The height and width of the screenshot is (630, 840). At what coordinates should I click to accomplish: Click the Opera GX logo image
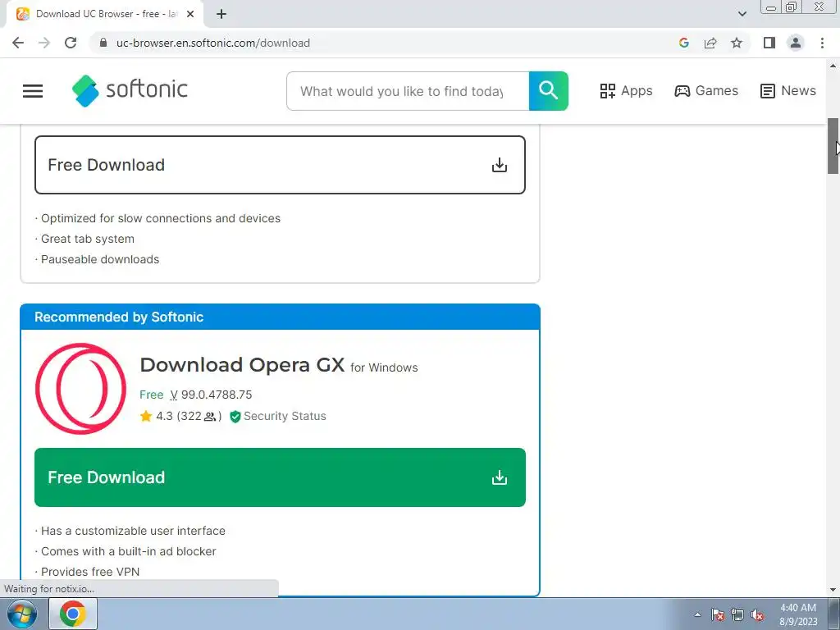coord(81,389)
